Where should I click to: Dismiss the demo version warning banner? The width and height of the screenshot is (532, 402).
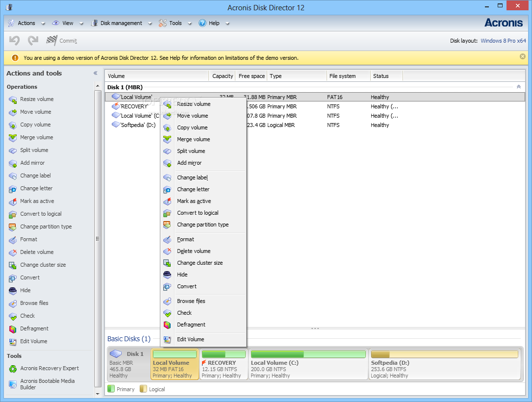point(523,56)
